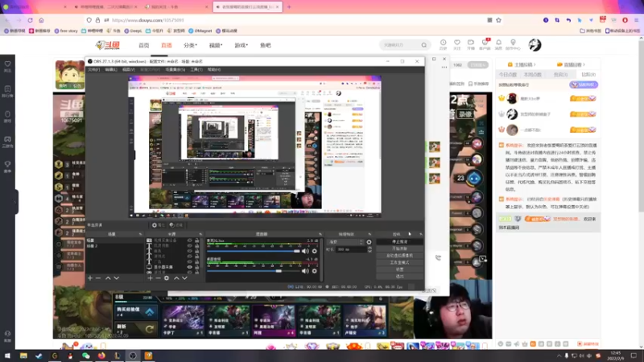The height and width of the screenshot is (362, 644).
Task: Move the selected scene down
Action: 117,278
